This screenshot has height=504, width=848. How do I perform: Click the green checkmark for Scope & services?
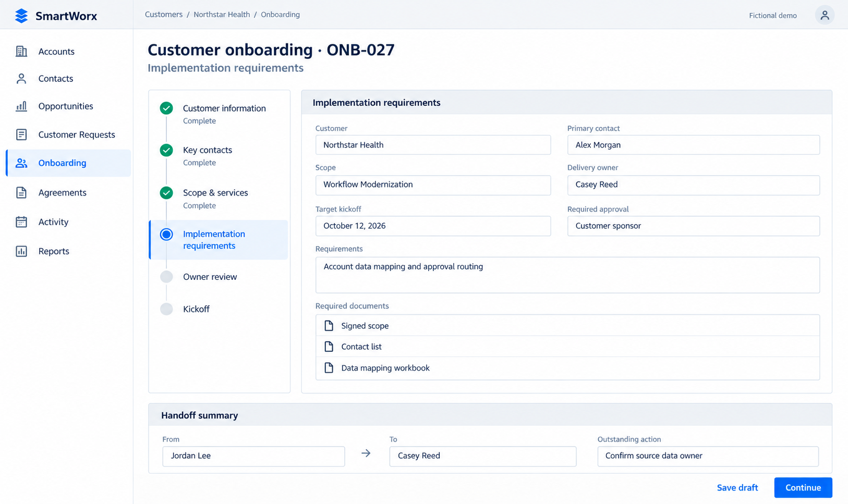click(166, 193)
